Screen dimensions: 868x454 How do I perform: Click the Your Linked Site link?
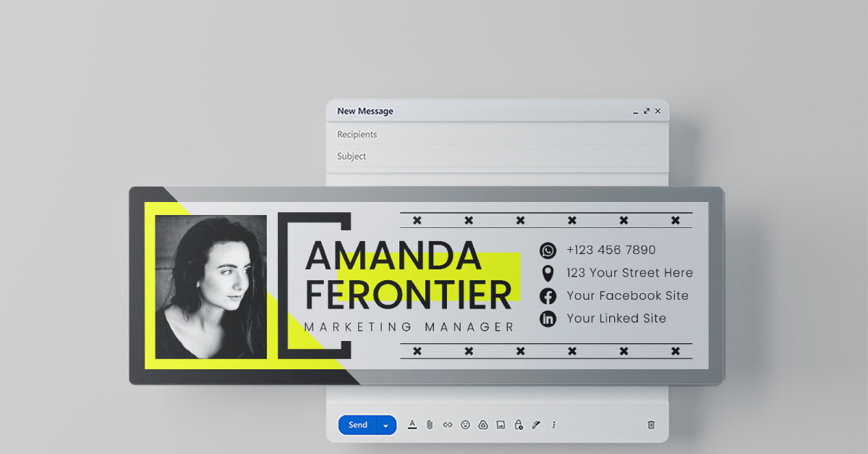click(x=616, y=319)
